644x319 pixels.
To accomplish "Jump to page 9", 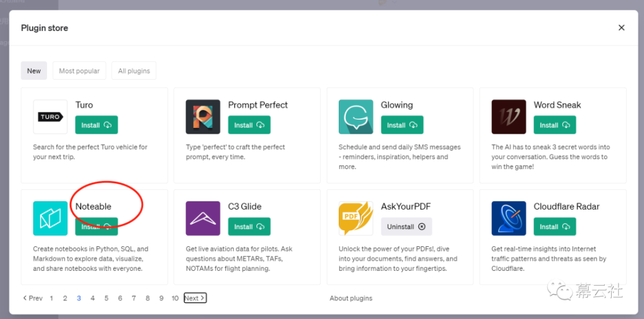I will (162, 298).
